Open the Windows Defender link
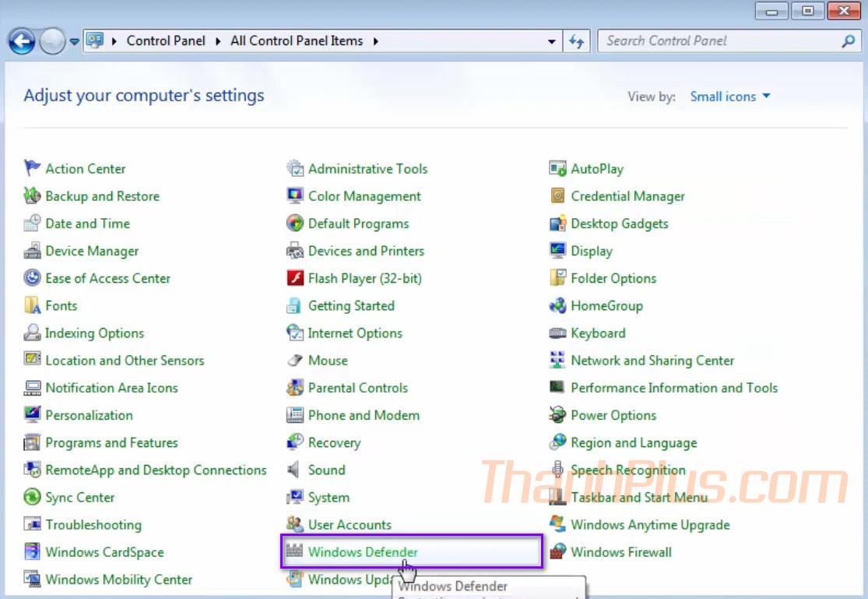The image size is (868, 599). (363, 552)
